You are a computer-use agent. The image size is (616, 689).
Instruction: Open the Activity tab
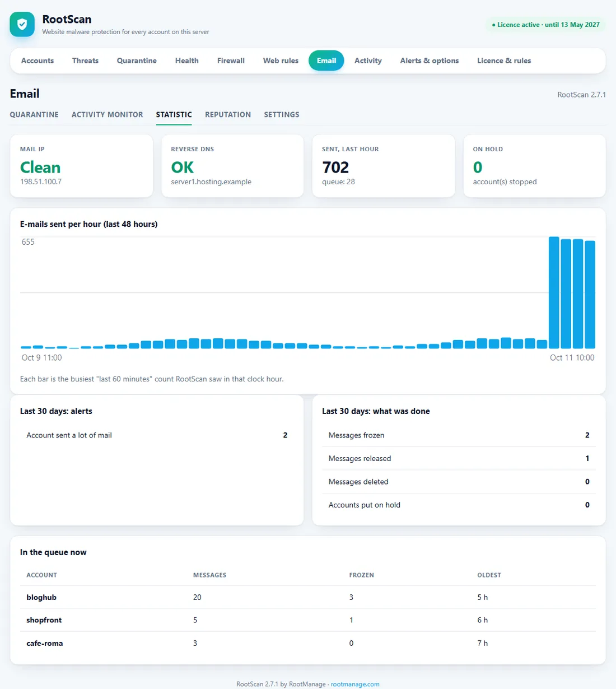click(368, 60)
